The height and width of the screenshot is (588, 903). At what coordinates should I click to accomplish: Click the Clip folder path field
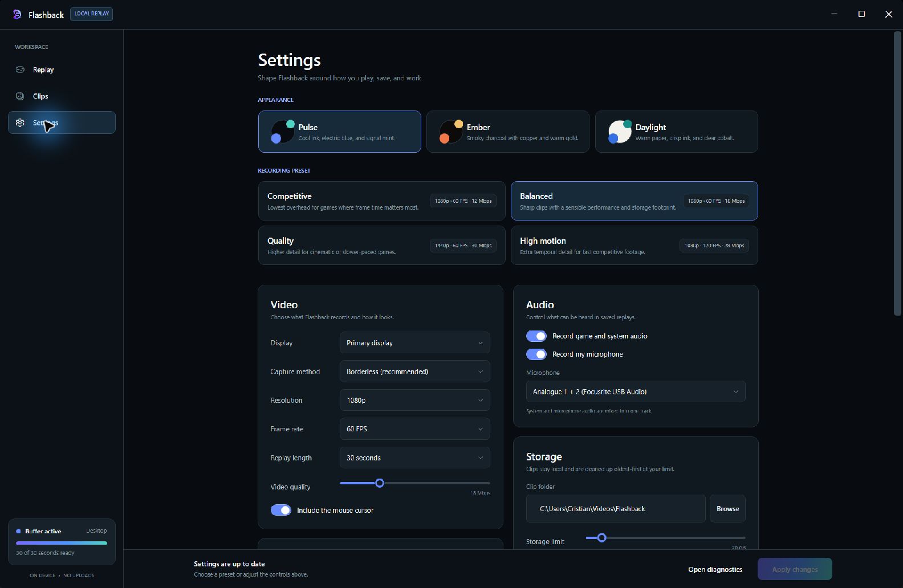[x=616, y=509]
